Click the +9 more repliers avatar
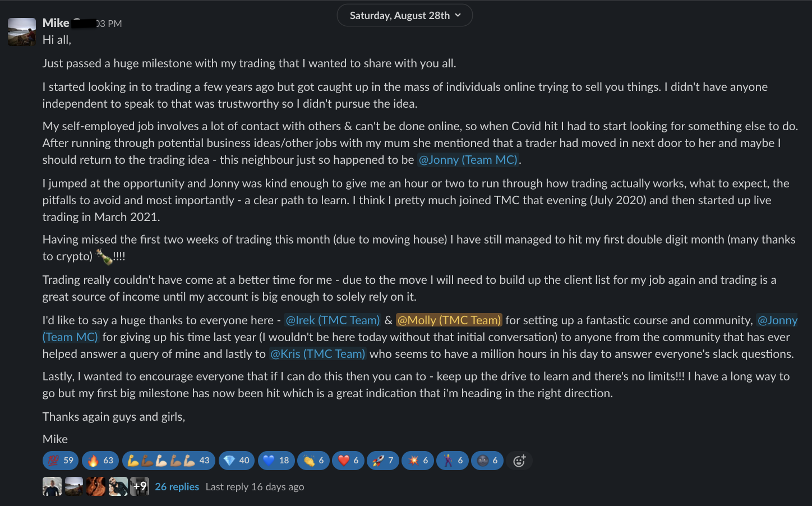 tap(140, 486)
